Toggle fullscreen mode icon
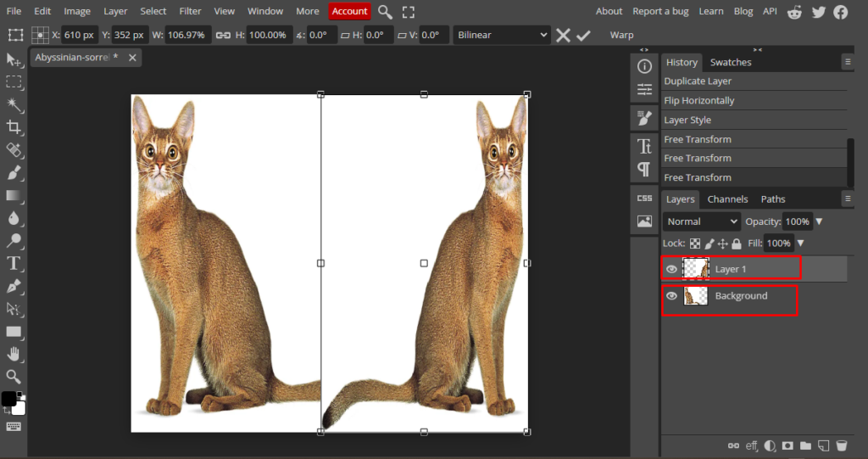The height and width of the screenshot is (459, 868). [x=409, y=12]
